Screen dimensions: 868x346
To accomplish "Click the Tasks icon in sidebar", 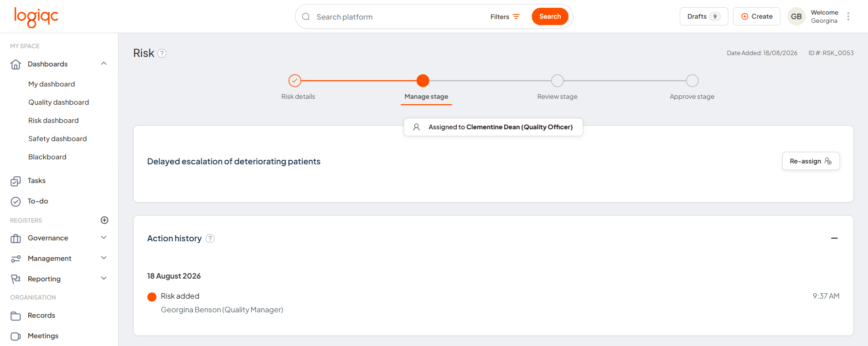I will [15, 181].
